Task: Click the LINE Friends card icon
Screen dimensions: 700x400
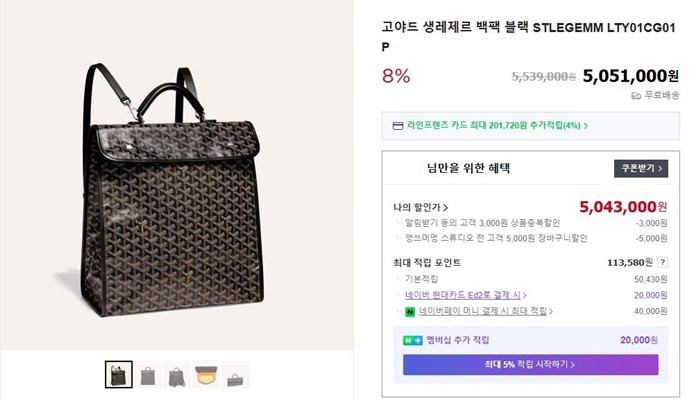Action: pos(398,126)
